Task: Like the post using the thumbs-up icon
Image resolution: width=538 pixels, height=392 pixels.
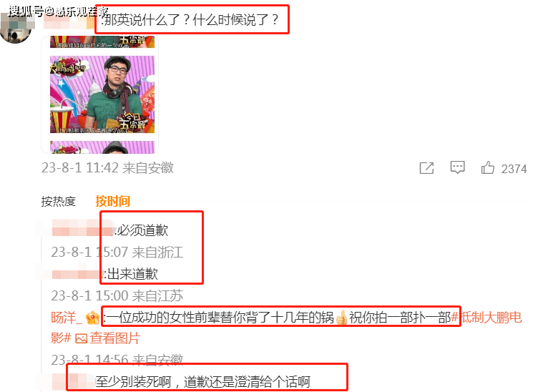Action: 488,167
